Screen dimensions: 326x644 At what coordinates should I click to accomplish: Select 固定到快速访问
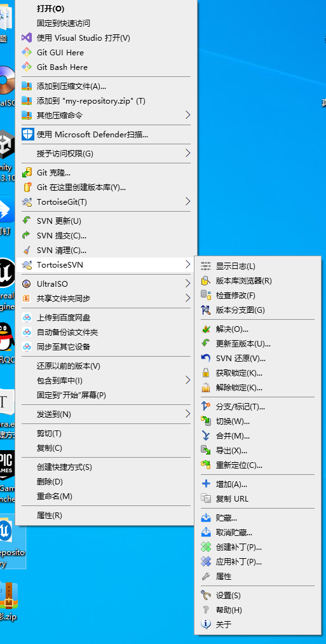coord(106,24)
